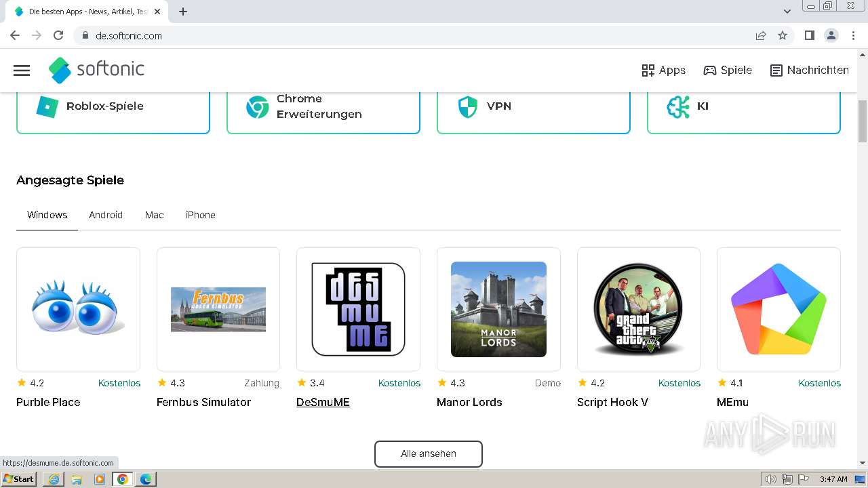Click the volume speaker tray icon

771,479
